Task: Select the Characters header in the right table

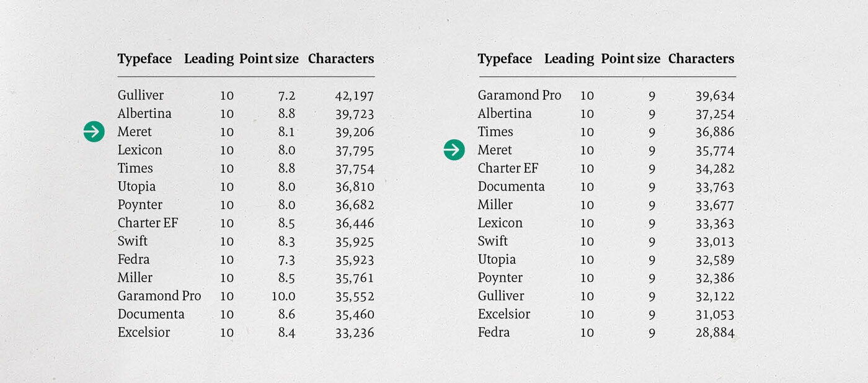Action: click(x=701, y=59)
